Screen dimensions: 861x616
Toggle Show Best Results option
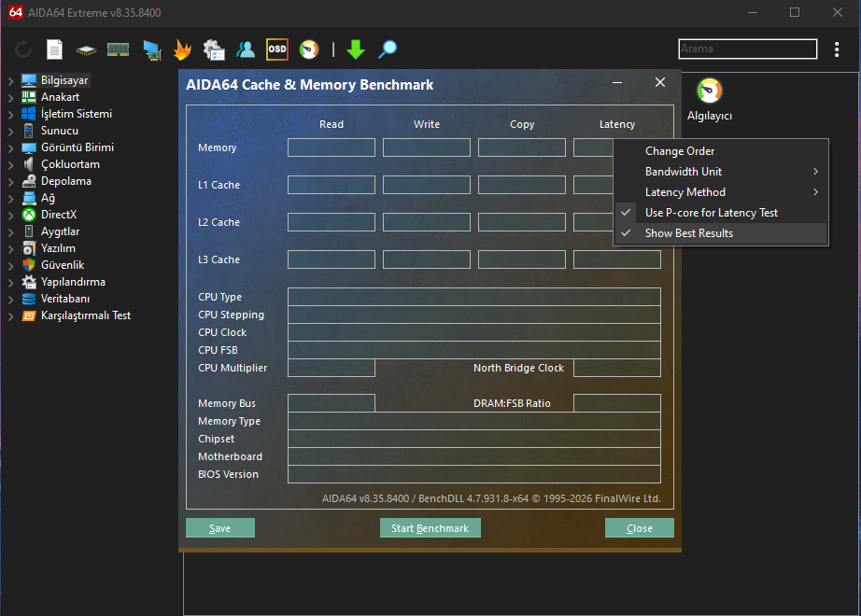(720, 233)
